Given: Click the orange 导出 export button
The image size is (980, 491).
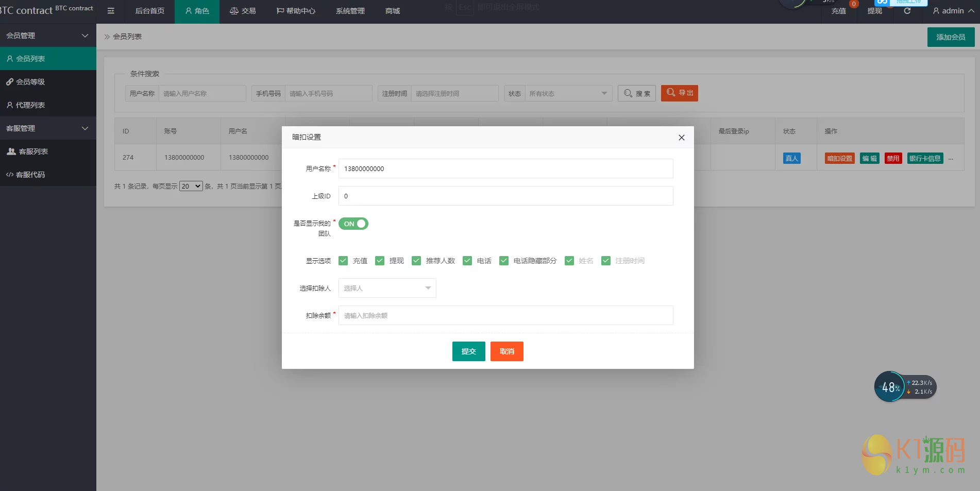Looking at the screenshot, I should [679, 93].
